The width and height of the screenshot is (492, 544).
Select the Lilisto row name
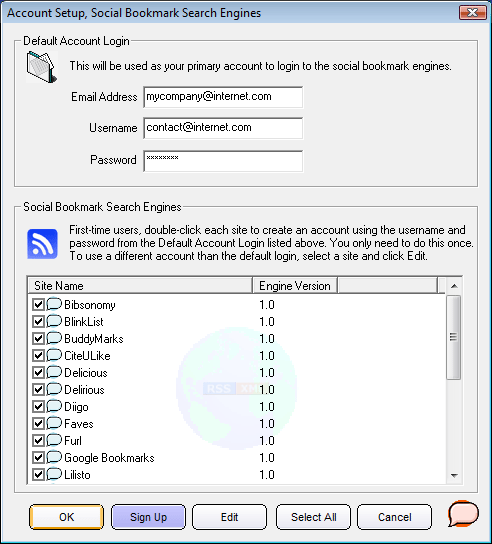click(x=77, y=475)
